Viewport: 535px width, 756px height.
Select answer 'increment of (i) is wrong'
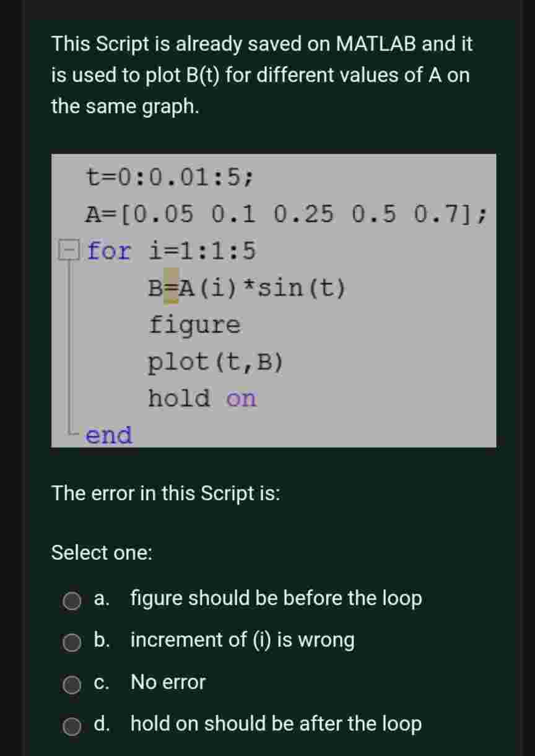(242, 641)
